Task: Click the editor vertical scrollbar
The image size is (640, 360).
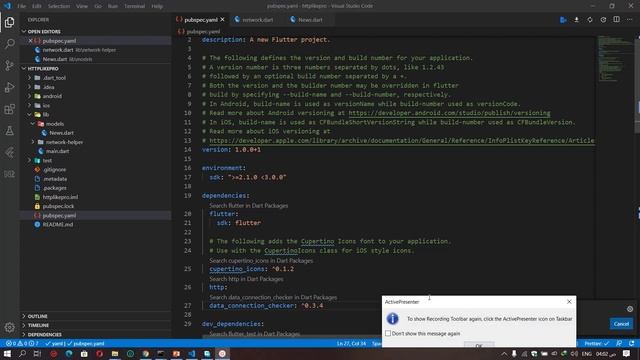Action: tap(637, 86)
